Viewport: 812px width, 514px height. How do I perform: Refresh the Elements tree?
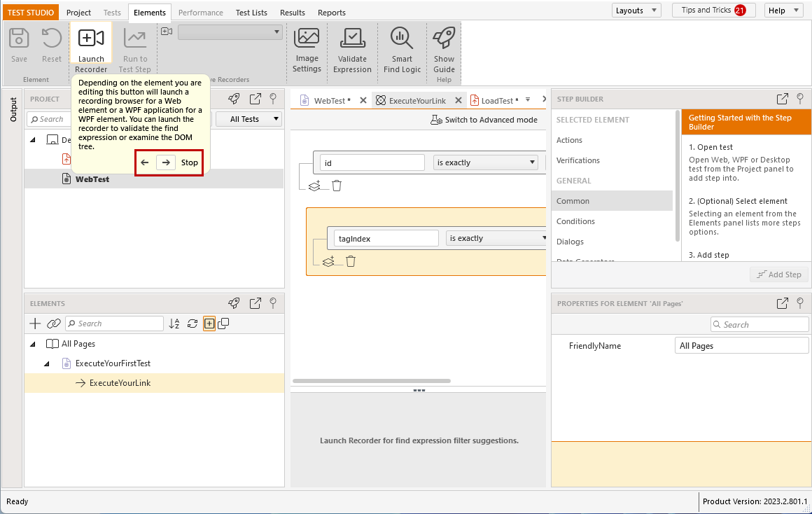pos(192,324)
